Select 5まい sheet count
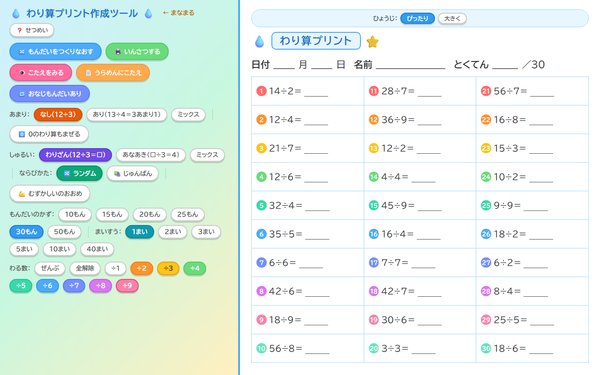 24,249
